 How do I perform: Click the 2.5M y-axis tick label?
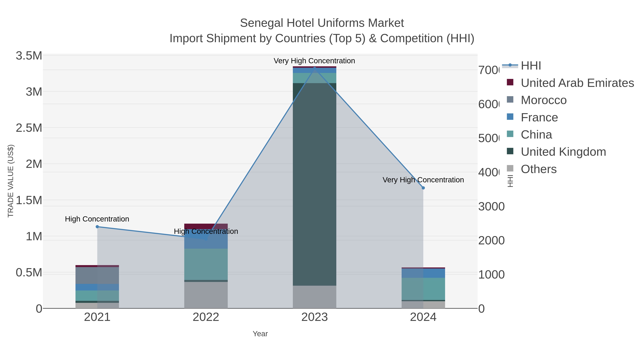29,128
